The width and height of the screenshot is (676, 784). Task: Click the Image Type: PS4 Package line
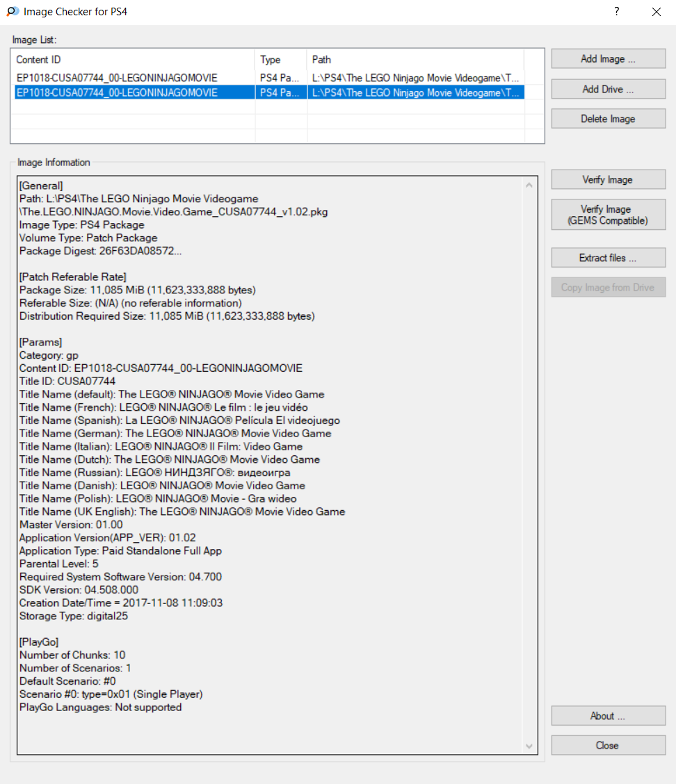click(81, 225)
